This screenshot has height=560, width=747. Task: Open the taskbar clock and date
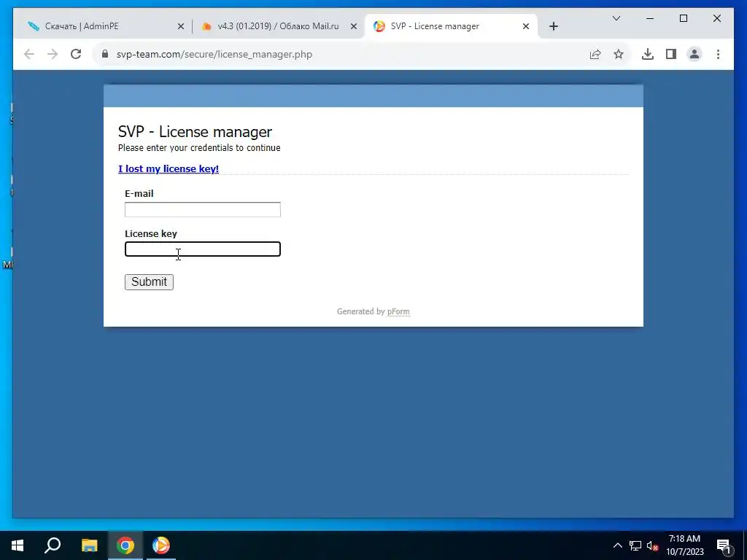[684, 545]
